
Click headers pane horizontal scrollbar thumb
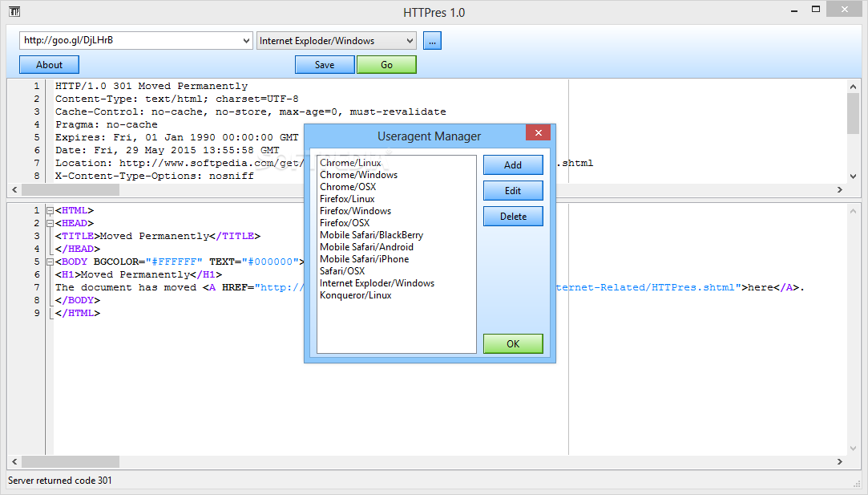(x=71, y=189)
